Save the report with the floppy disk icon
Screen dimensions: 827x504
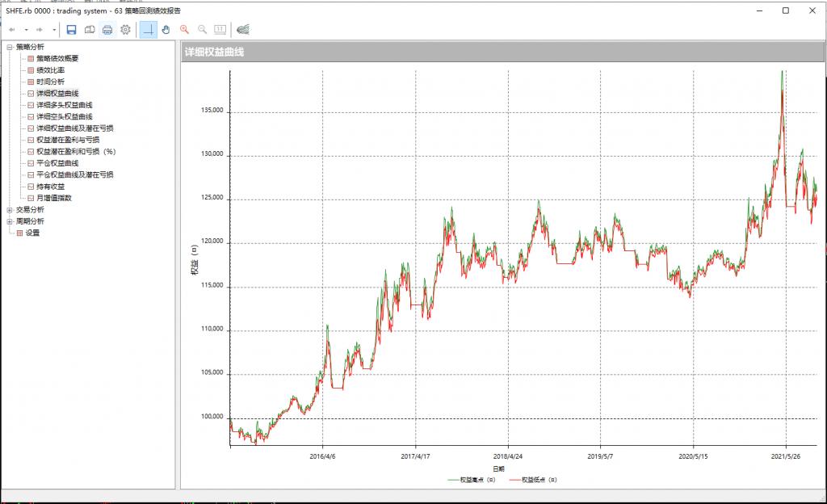tap(71, 30)
